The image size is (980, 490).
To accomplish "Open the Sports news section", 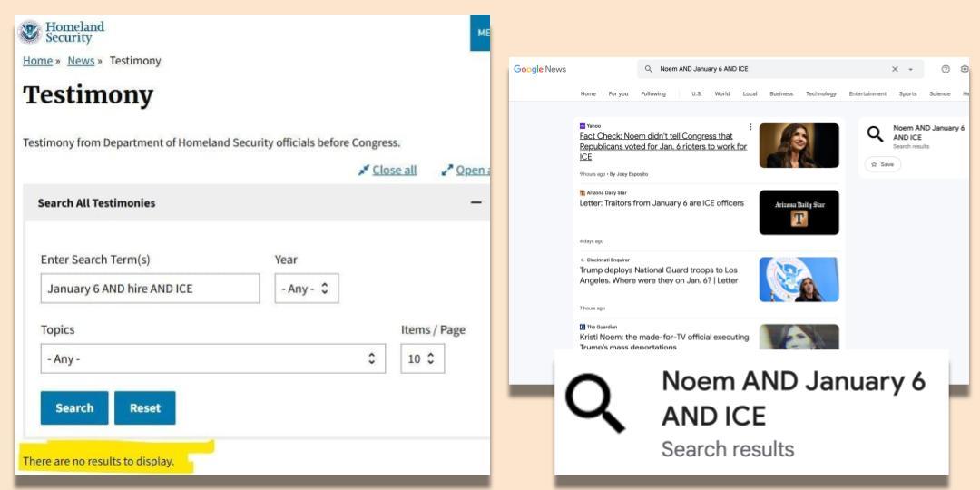I will tap(907, 93).
